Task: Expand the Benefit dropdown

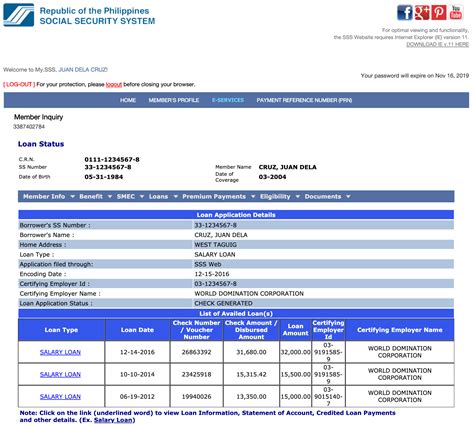Action: [x=95, y=196]
